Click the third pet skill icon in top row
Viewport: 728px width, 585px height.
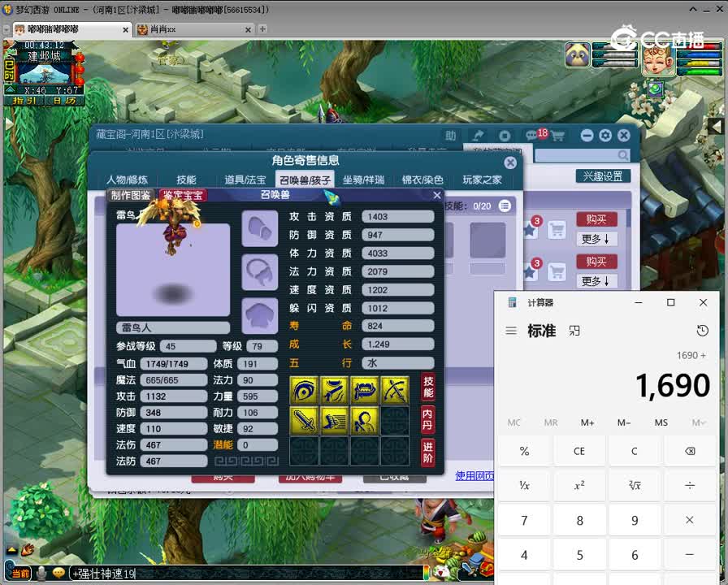[365, 391]
